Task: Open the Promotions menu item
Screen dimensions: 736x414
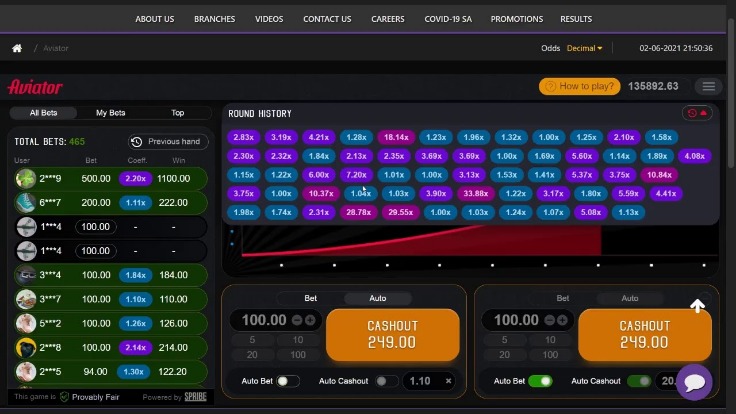Action: [517, 19]
